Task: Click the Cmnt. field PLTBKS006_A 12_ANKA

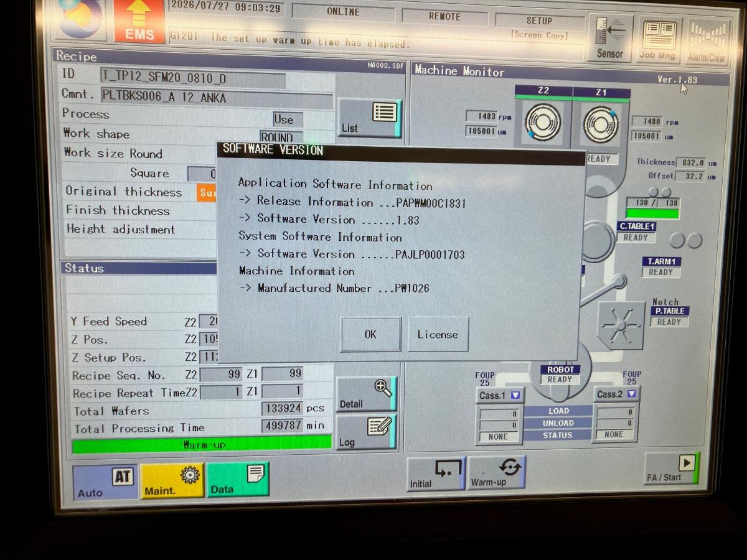Action: [x=217, y=98]
